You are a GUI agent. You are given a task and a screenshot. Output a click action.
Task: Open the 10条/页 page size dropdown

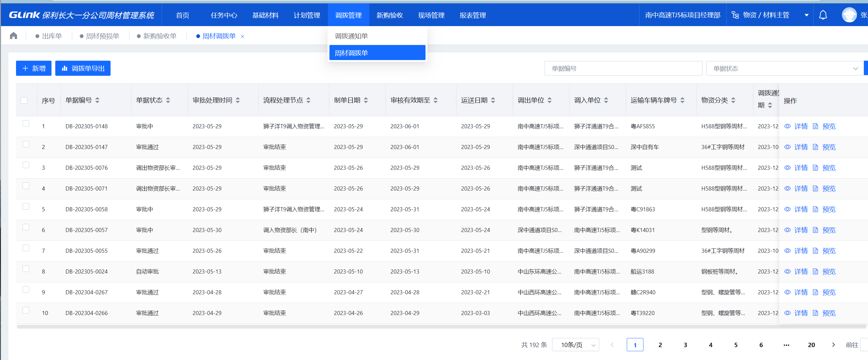576,345
